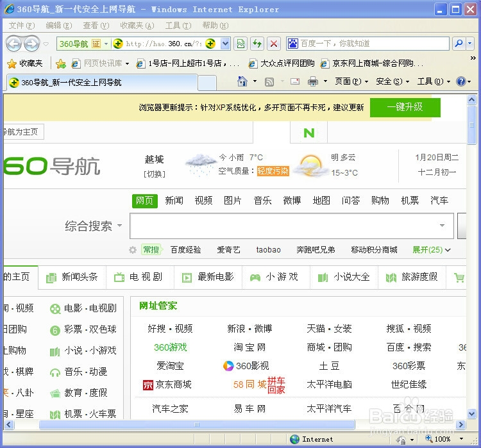Click the compatibility view icon beside address bar
Image resolution: width=481 pixels, height=448 pixels.
240,44
